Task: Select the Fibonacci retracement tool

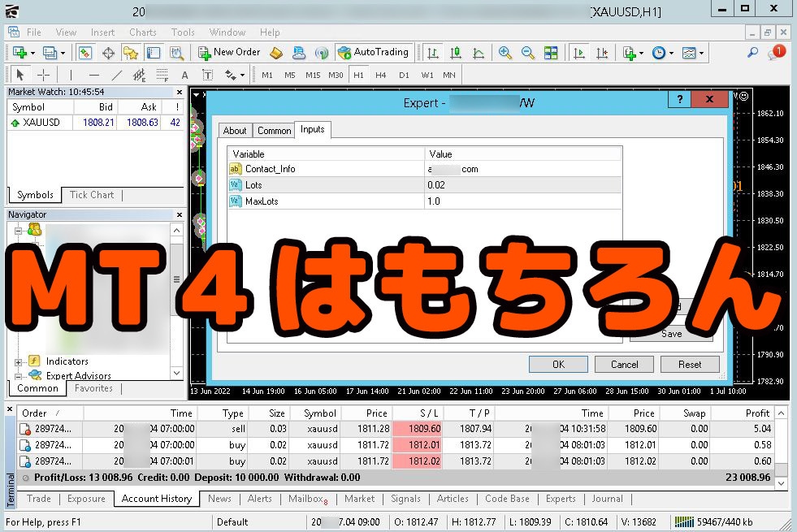Action: click(x=162, y=75)
